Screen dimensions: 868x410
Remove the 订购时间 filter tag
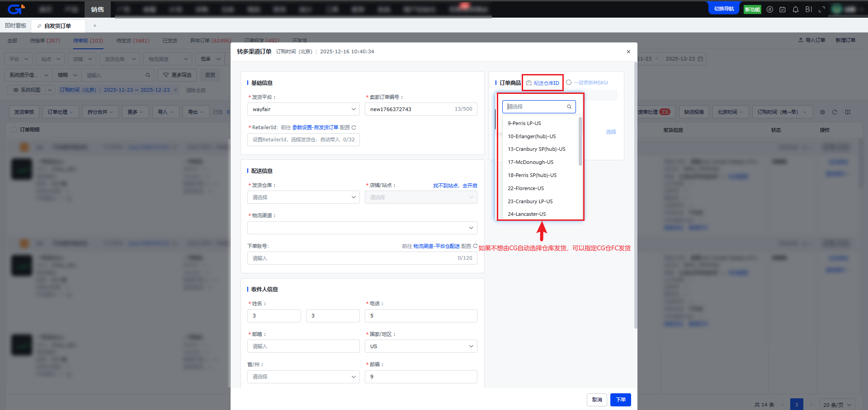click(175, 90)
